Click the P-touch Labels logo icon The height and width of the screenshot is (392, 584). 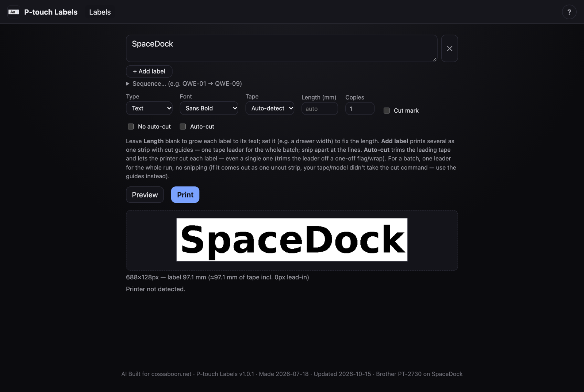(x=14, y=12)
